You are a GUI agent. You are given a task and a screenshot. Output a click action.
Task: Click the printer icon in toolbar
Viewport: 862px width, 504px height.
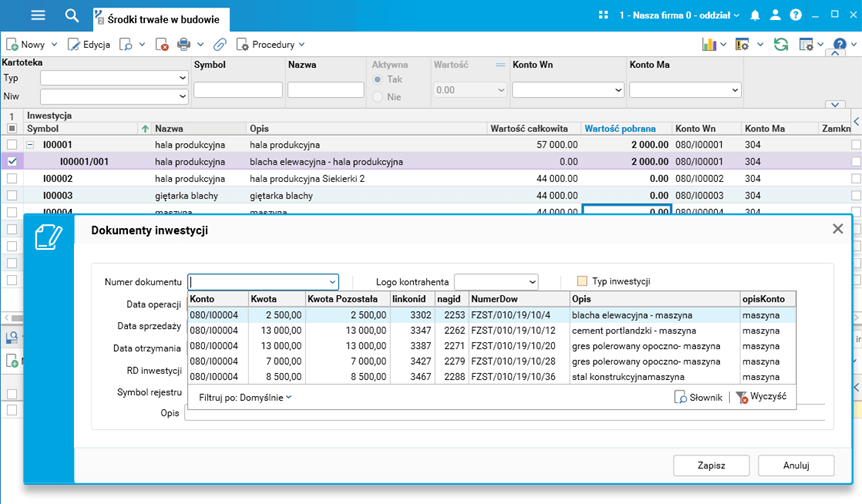184,44
